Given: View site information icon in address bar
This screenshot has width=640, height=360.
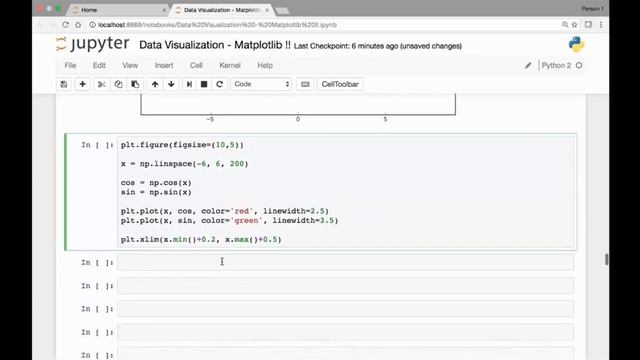Looking at the screenshot, I should pos(93,25).
